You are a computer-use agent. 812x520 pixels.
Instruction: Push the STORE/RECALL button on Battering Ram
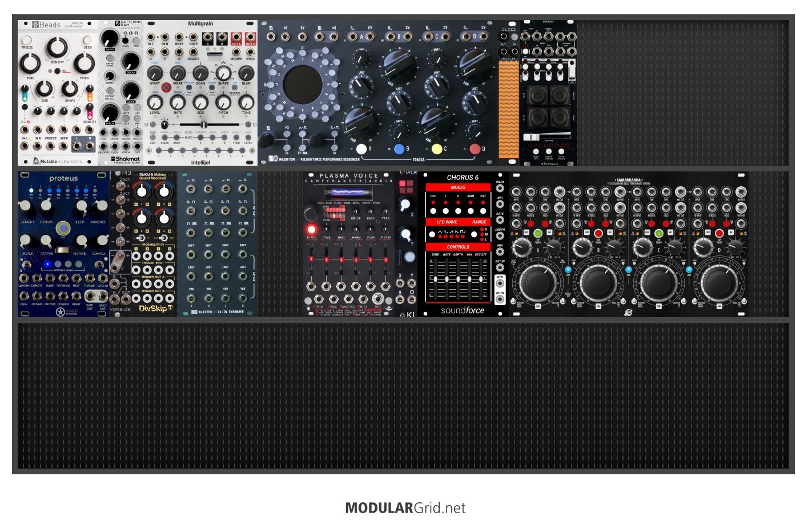pos(110,91)
